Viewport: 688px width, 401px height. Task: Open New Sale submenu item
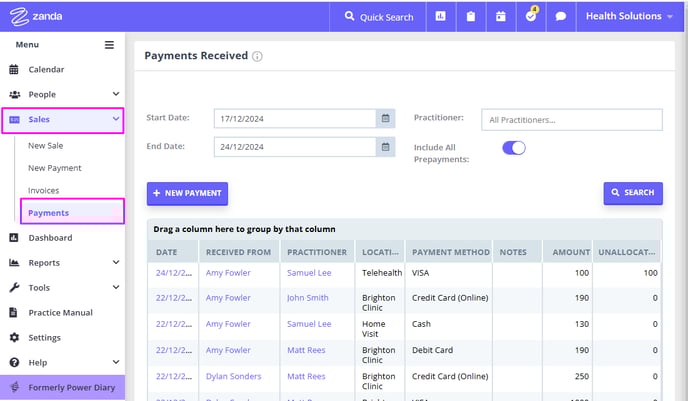tap(46, 146)
